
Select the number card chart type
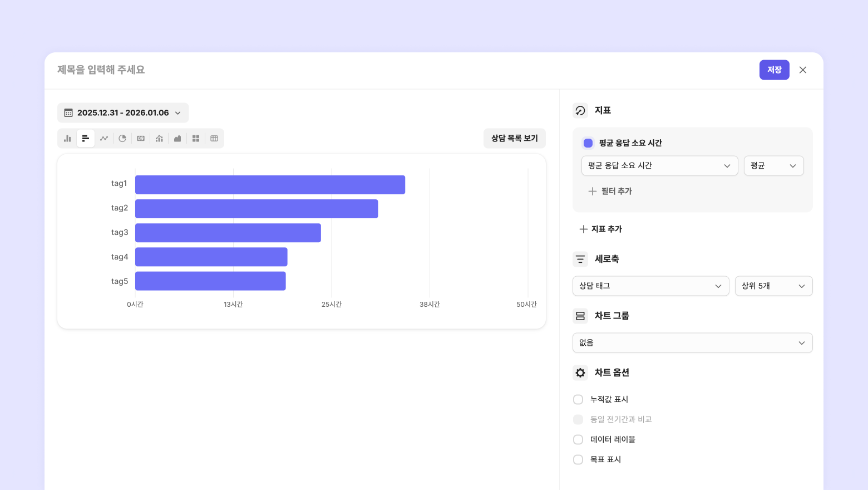pyautogui.click(x=141, y=139)
